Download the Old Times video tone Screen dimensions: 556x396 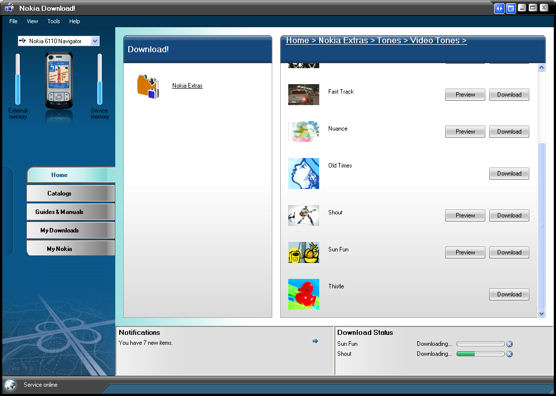point(509,173)
